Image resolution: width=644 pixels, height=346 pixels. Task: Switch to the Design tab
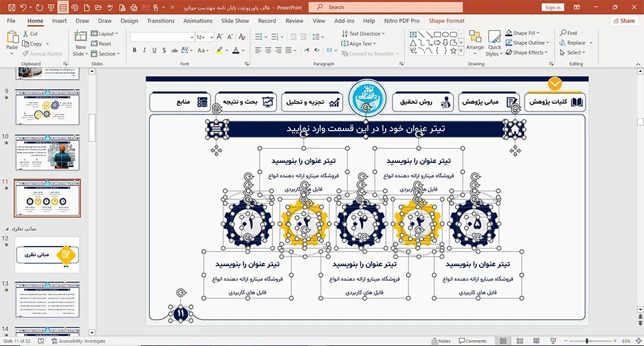[x=129, y=21]
